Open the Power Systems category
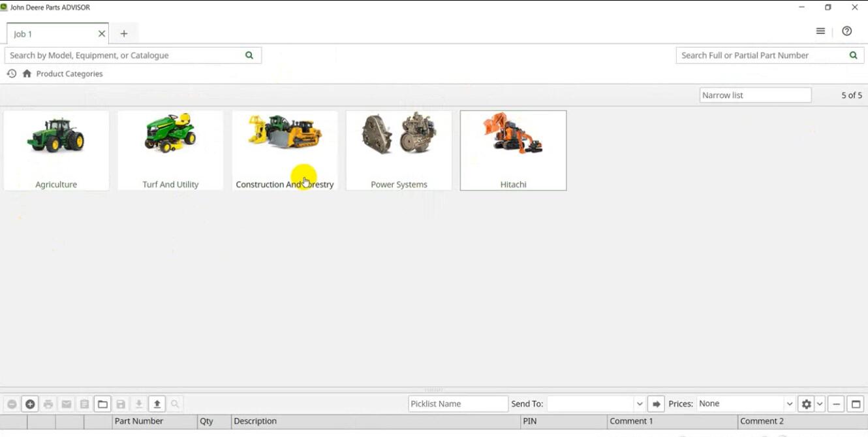This screenshot has width=868, height=437. click(x=399, y=150)
